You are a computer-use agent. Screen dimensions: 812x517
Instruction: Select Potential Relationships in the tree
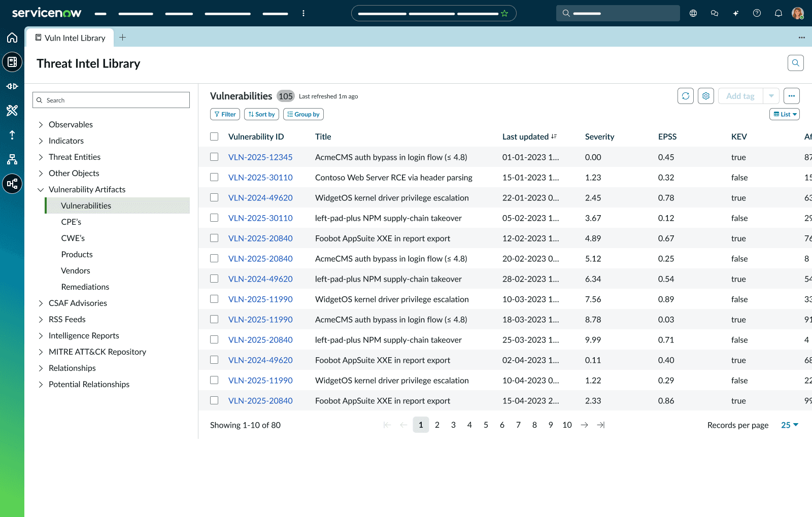point(89,384)
